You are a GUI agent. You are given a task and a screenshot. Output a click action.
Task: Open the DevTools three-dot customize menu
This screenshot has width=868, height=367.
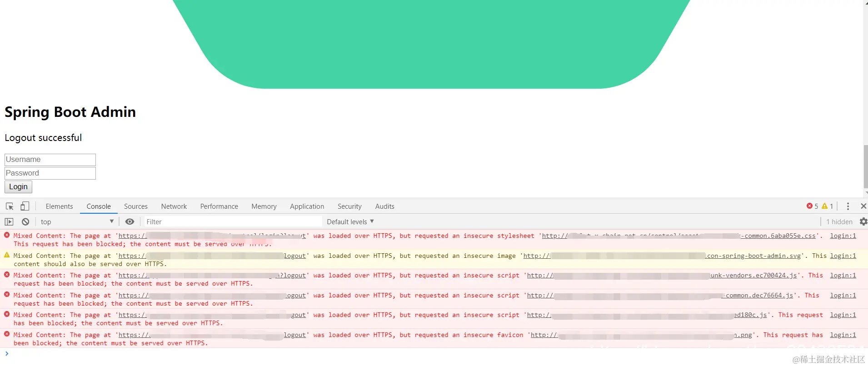click(x=848, y=206)
